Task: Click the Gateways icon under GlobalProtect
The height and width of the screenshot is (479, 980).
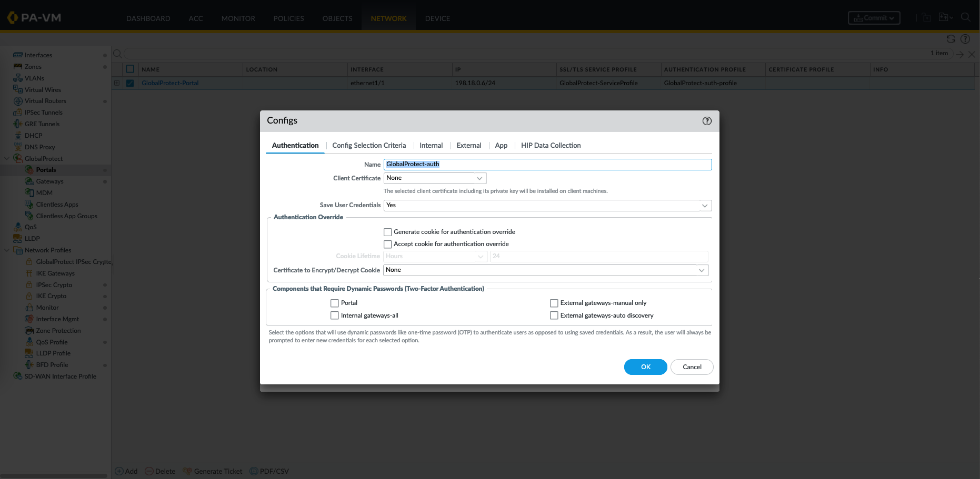Action: 29,181
